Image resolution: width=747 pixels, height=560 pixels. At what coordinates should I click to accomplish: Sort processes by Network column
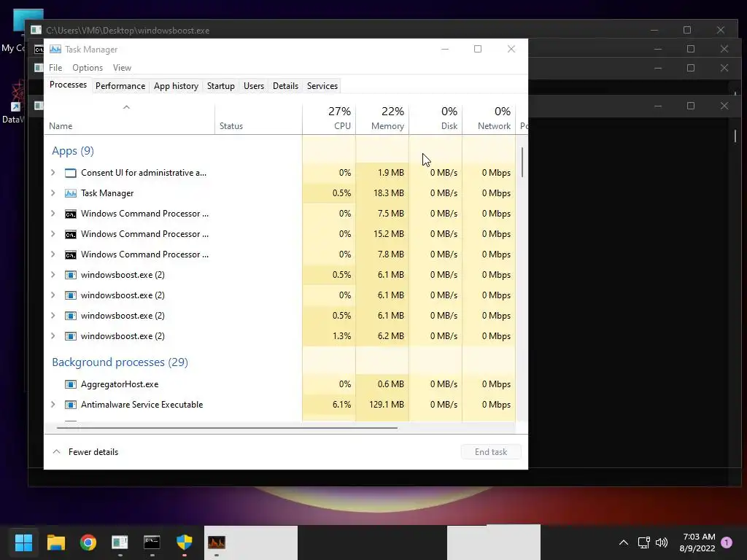point(489,118)
